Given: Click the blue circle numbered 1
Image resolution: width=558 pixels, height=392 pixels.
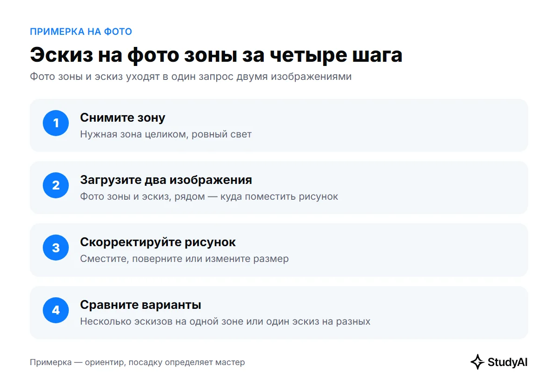Looking at the screenshot, I should (x=56, y=123).
